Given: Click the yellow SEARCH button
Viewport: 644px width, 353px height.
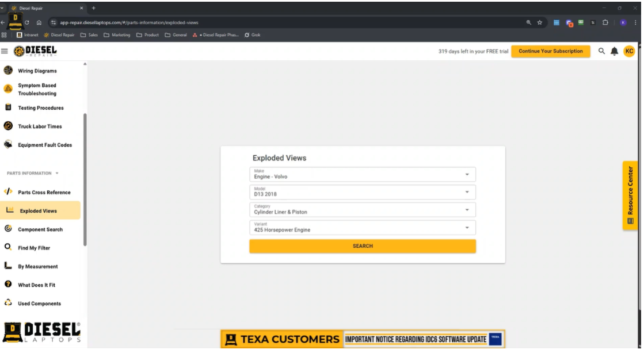Looking at the screenshot, I should pos(363,246).
